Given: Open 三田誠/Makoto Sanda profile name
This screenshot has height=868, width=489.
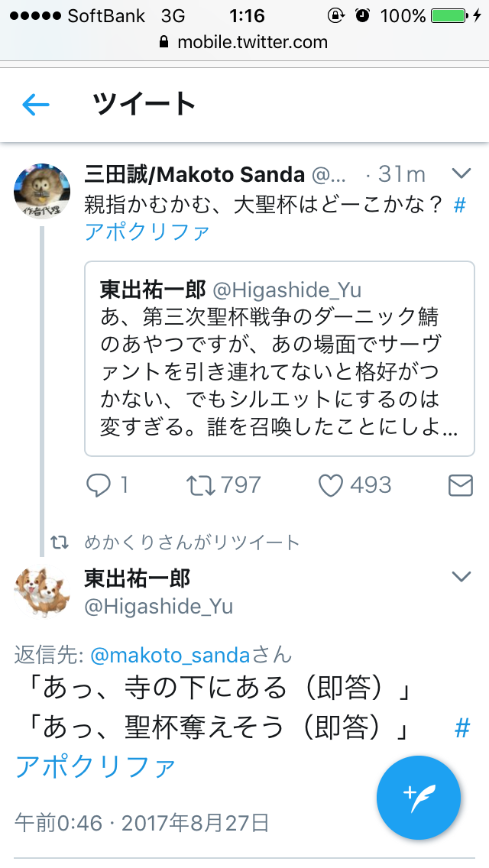Looking at the screenshot, I should [x=194, y=174].
